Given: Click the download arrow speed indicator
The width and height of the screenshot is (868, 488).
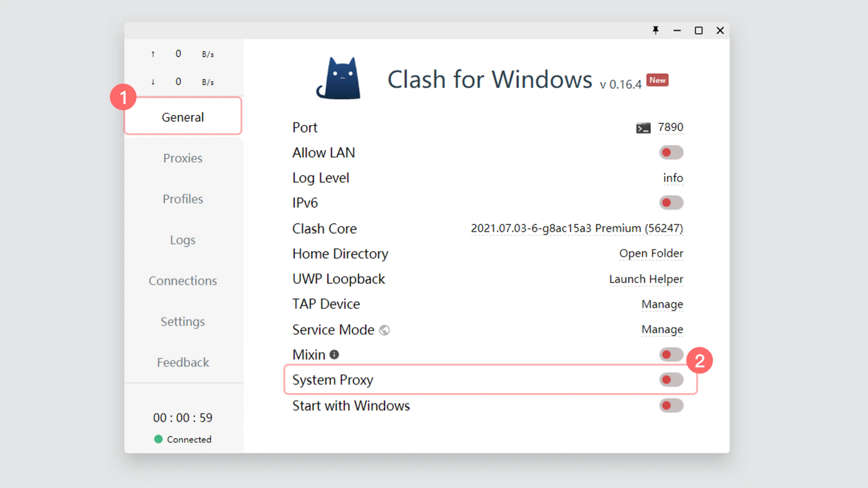Looking at the screenshot, I should [153, 82].
